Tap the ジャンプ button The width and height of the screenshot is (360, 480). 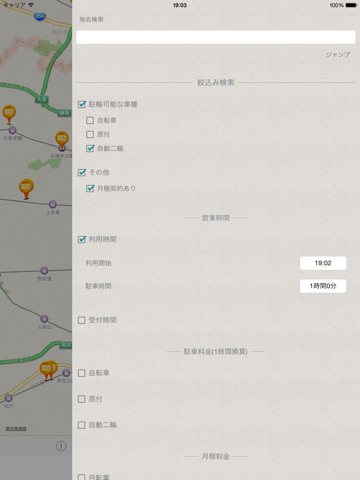coord(338,54)
